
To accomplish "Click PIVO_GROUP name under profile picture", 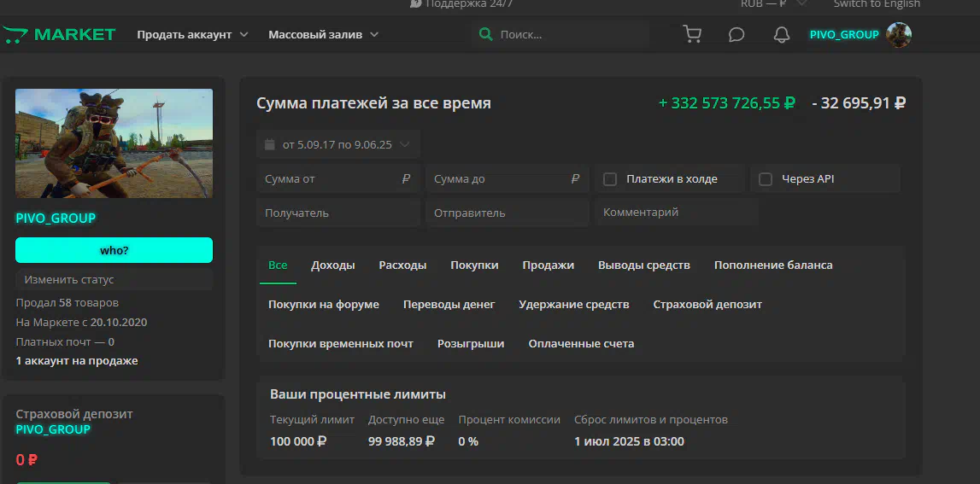I will pyautogui.click(x=56, y=219).
